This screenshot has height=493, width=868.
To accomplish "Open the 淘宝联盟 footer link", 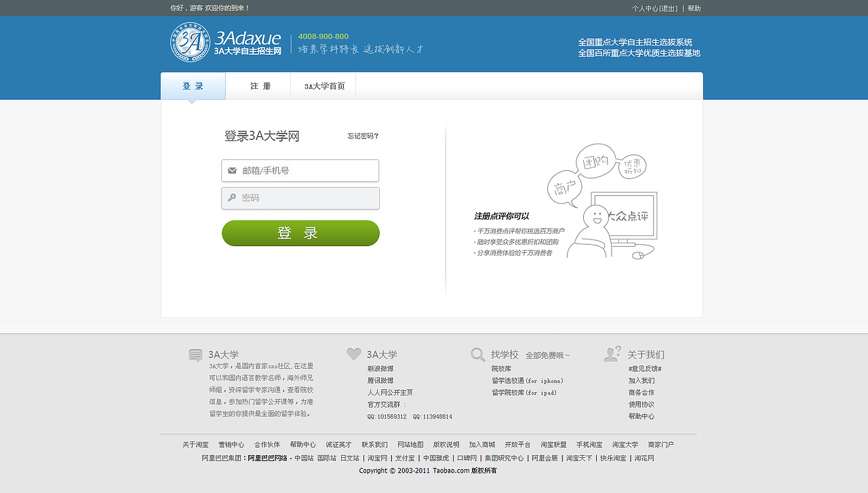I will coord(553,445).
